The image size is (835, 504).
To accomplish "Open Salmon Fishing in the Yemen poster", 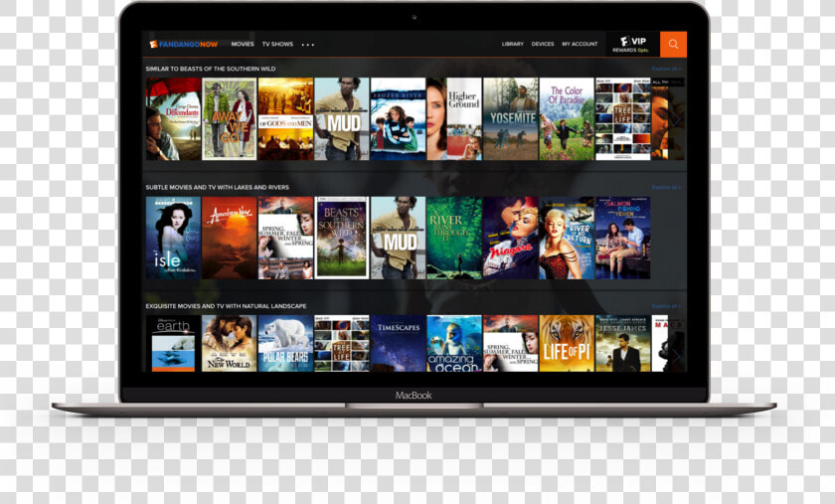I will pyautogui.click(x=622, y=238).
